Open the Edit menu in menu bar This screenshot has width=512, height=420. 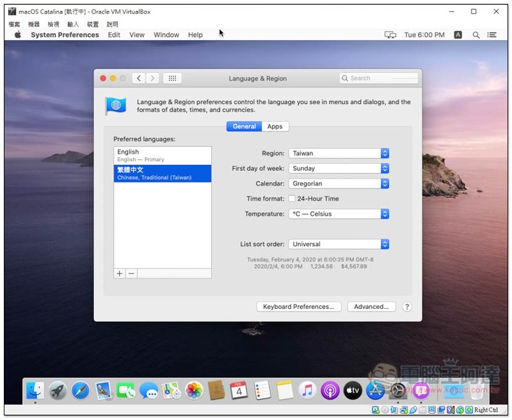point(114,35)
